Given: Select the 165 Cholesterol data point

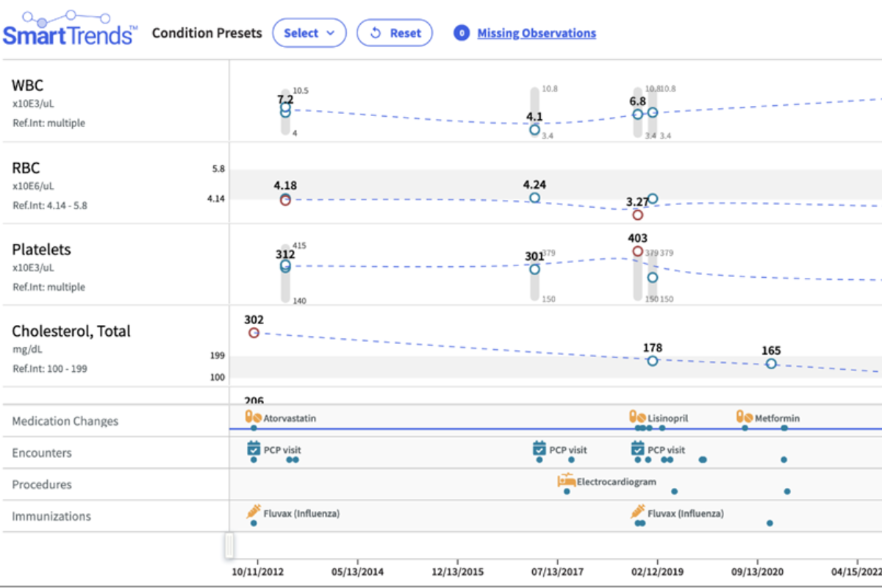Looking at the screenshot, I should [770, 363].
